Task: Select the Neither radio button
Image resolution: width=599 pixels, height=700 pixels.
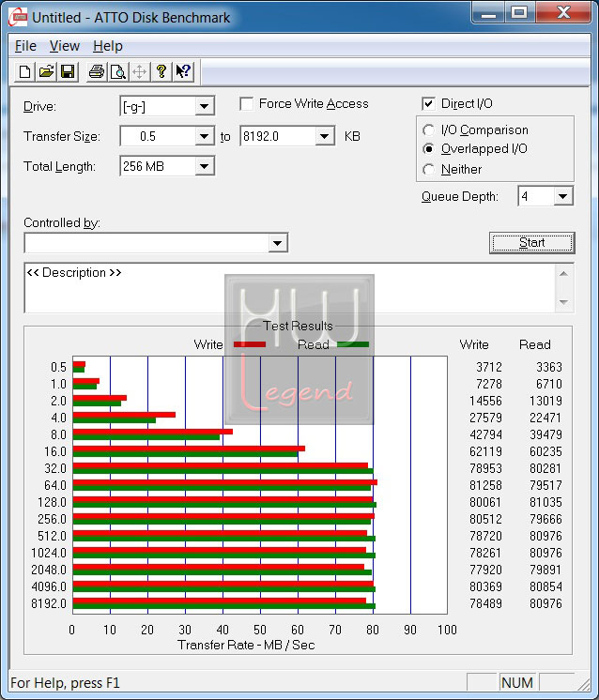Action: (428, 169)
